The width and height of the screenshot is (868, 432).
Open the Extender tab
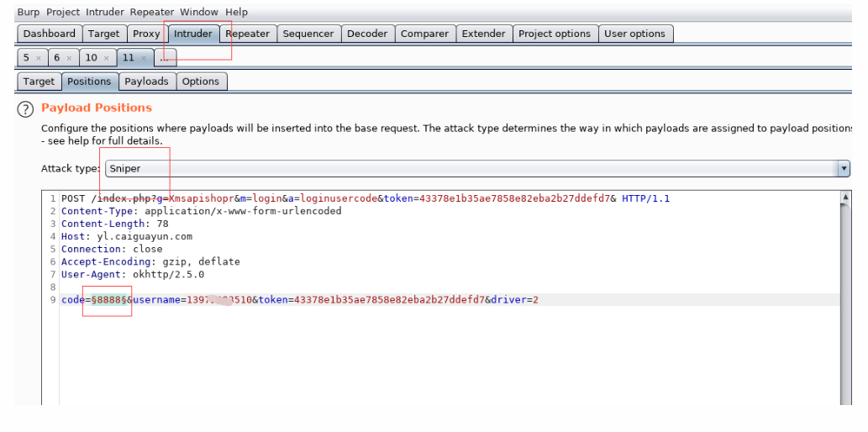pos(484,34)
